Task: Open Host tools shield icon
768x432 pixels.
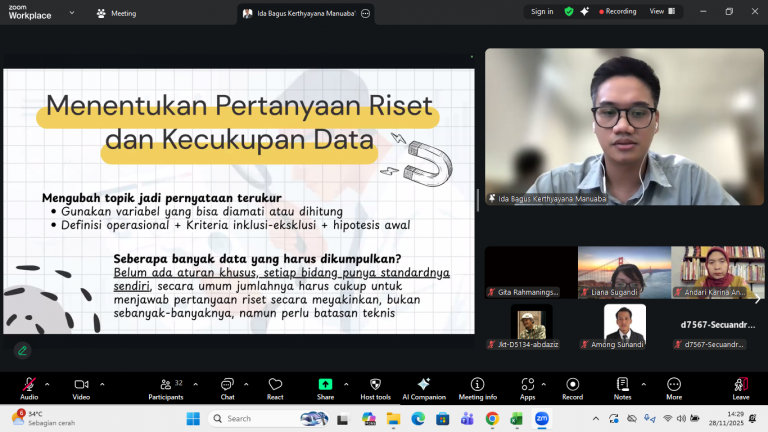Action: [x=374, y=385]
